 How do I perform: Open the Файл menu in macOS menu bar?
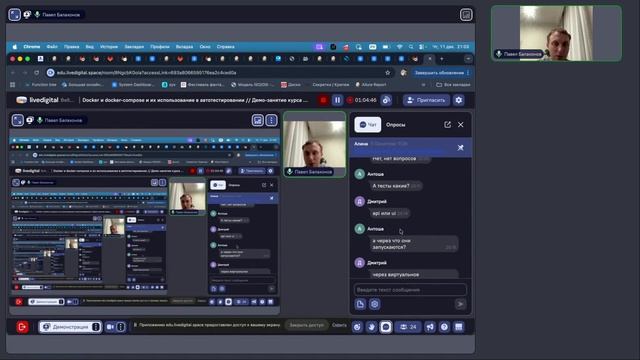pos(52,47)
